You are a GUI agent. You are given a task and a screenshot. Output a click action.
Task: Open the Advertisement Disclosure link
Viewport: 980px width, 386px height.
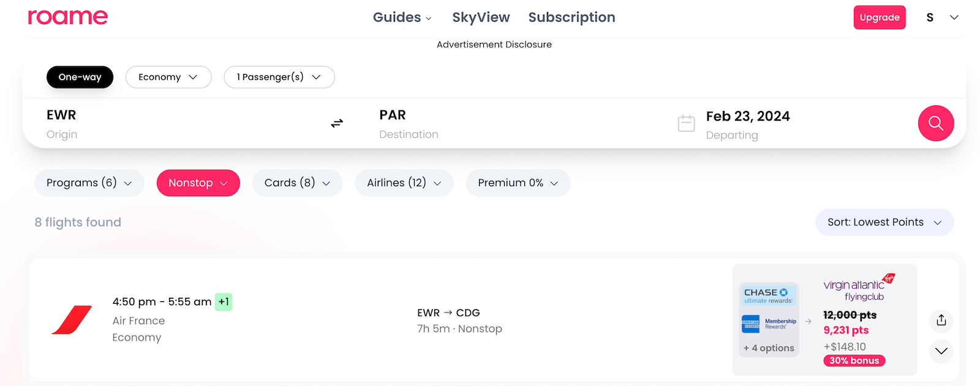(x=494, y=45)
